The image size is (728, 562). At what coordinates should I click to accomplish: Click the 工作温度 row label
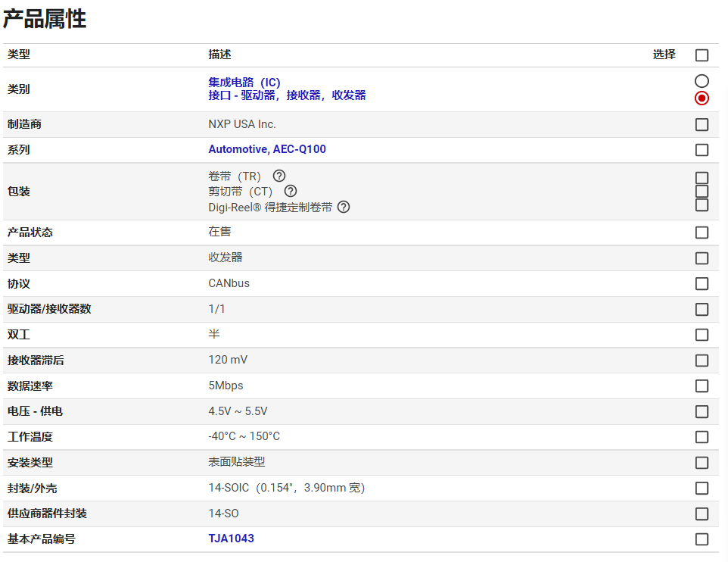pos(30,437)
